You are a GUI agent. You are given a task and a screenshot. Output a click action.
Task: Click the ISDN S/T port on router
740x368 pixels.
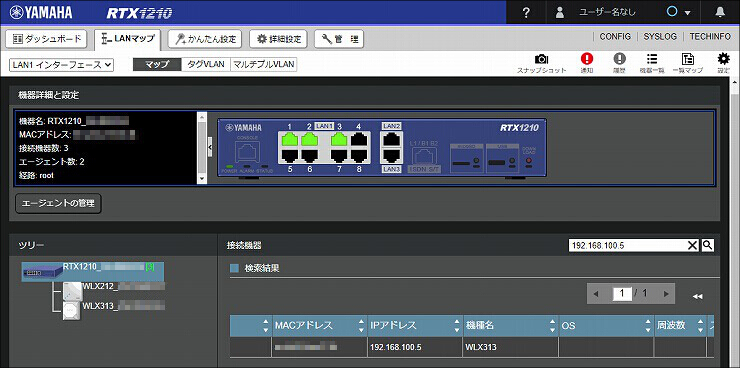[x=424, y=155]
